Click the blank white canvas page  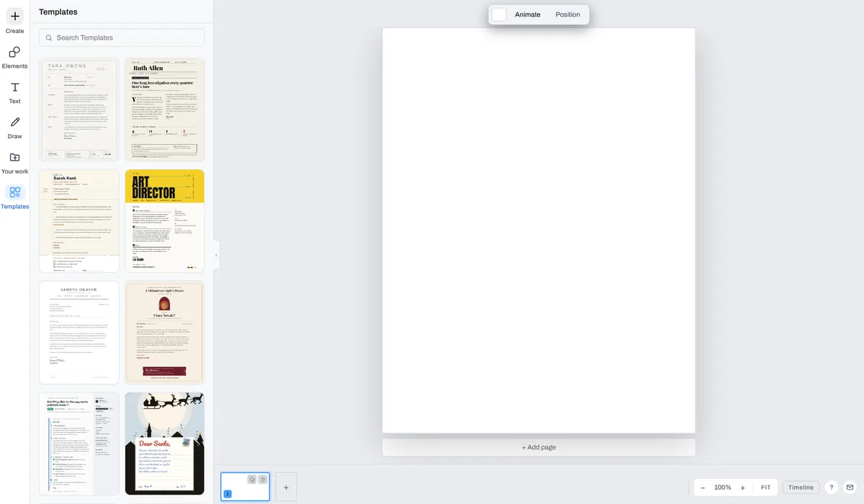click(539, 230)
